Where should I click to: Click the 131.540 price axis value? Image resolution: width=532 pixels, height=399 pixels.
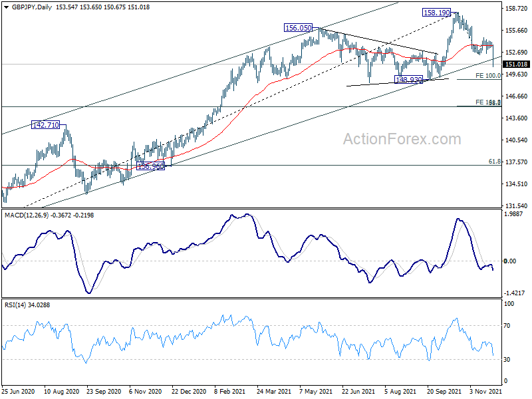click(x=517, y=205)
